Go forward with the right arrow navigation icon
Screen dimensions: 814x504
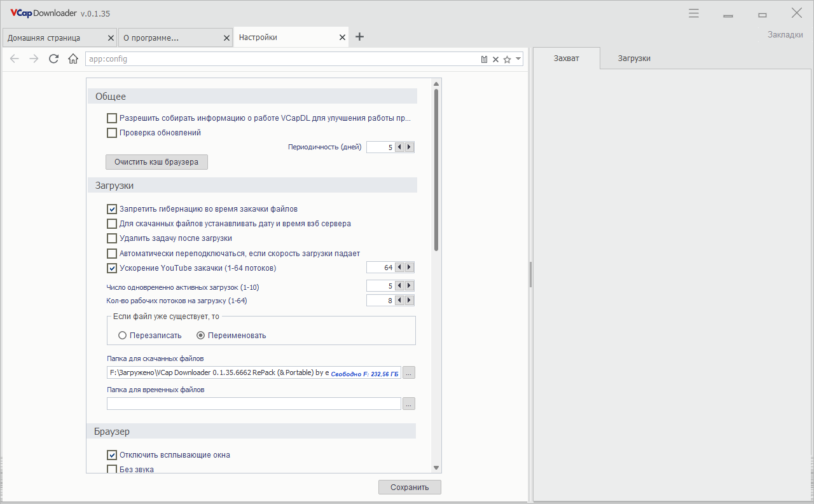click(x=34, y=59)
